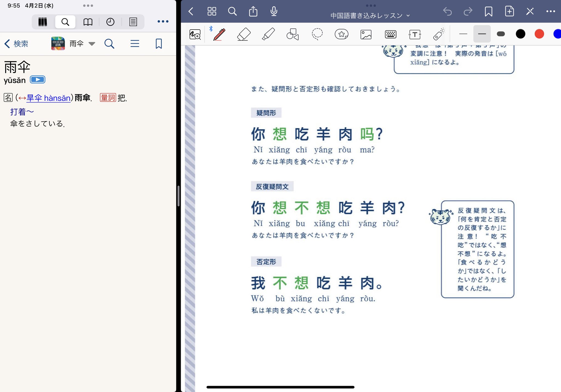The width and height of the screenshot is (561, 392).
Task: Start audio recording with microphone
Action: pyautogui.click(x=274, y=12)
